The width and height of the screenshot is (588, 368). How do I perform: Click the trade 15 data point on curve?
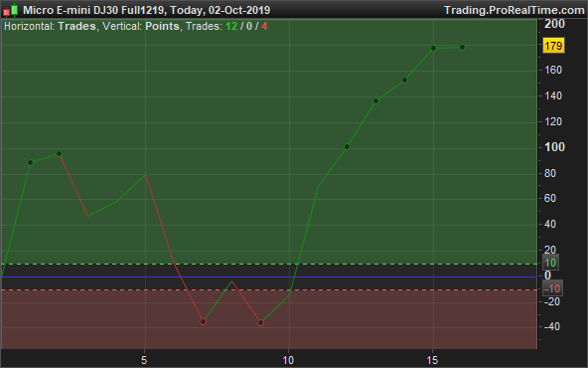433,48
